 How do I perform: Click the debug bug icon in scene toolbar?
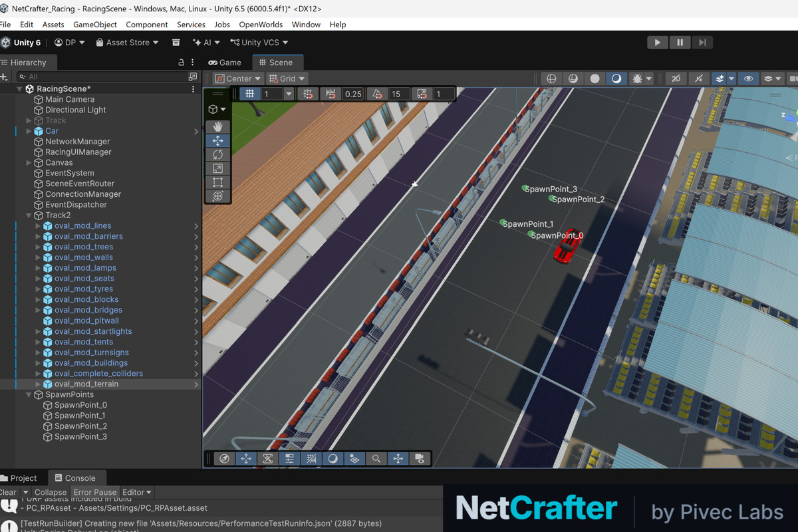[x=638, y=78]
